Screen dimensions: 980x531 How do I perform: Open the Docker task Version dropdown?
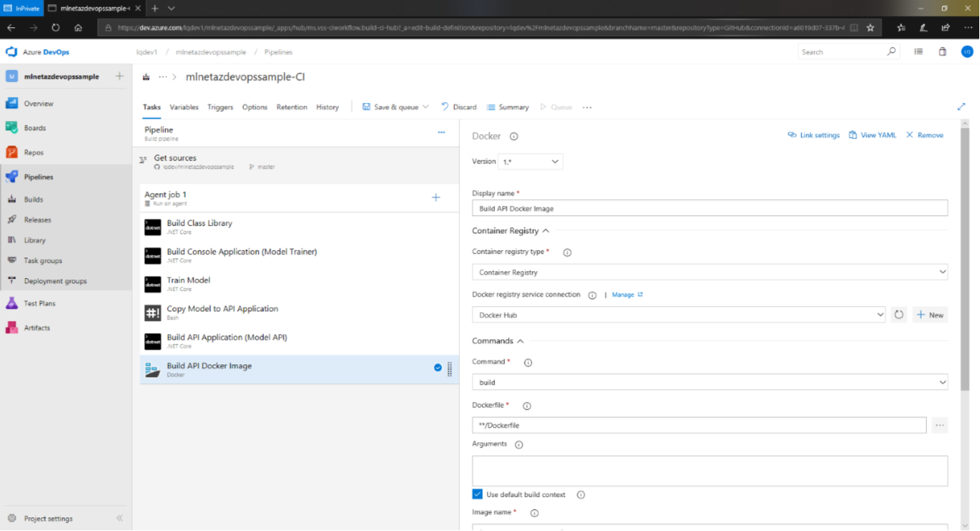point(530,161)
